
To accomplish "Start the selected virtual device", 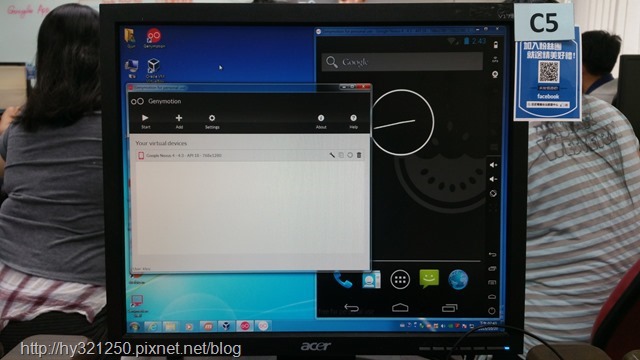I will pyautogui.click(x=145, y=121).
